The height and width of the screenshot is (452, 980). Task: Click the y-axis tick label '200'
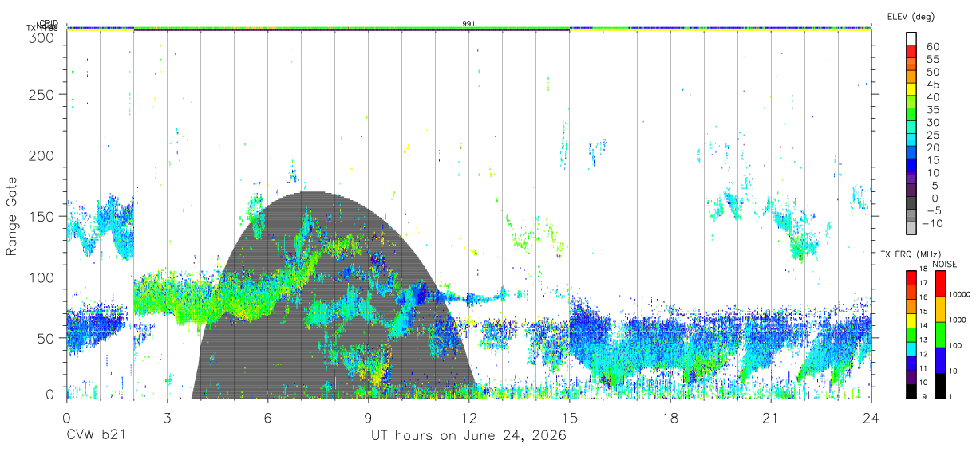click(x=41, y=155)
